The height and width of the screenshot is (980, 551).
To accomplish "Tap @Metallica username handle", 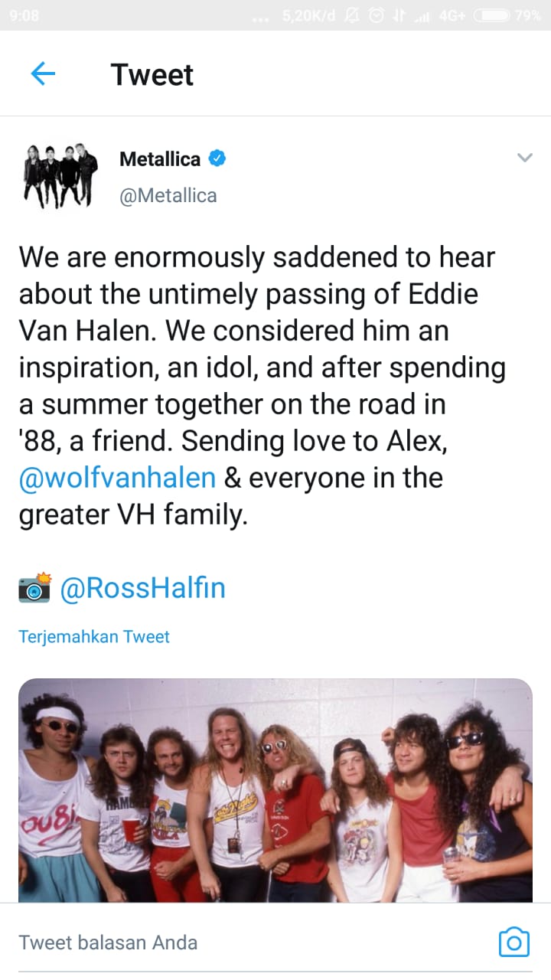I will 168,195.
